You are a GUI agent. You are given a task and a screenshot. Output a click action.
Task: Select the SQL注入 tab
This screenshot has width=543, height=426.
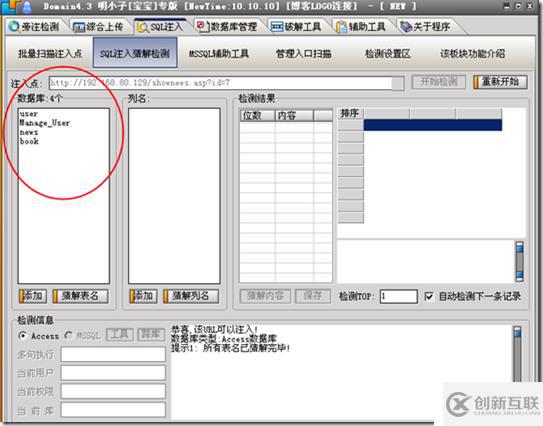(160, 27)
